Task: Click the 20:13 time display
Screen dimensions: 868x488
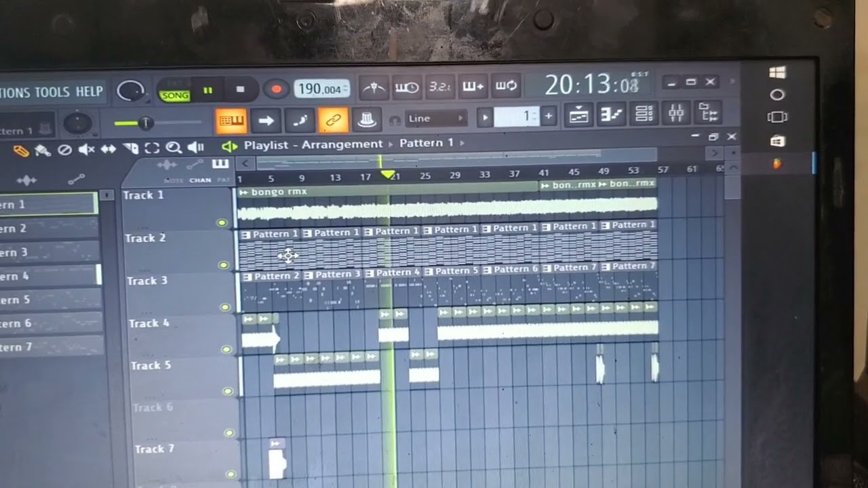Action: tap(591, 85)
